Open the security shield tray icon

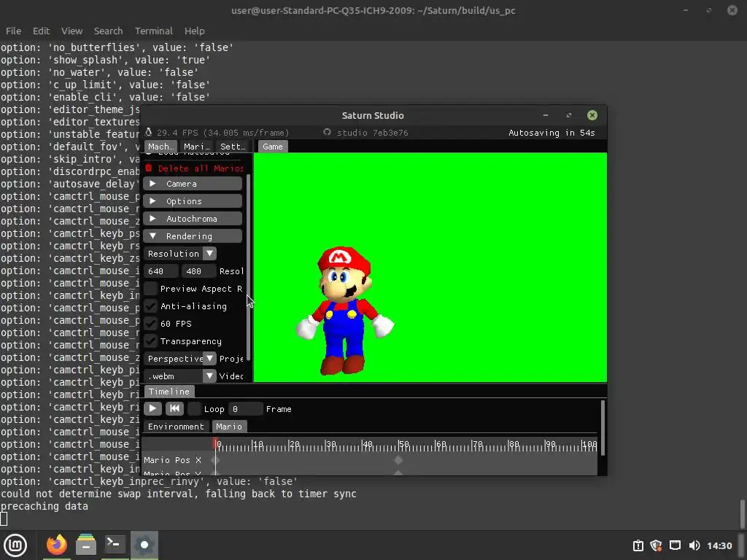click(x=656, y=545)
